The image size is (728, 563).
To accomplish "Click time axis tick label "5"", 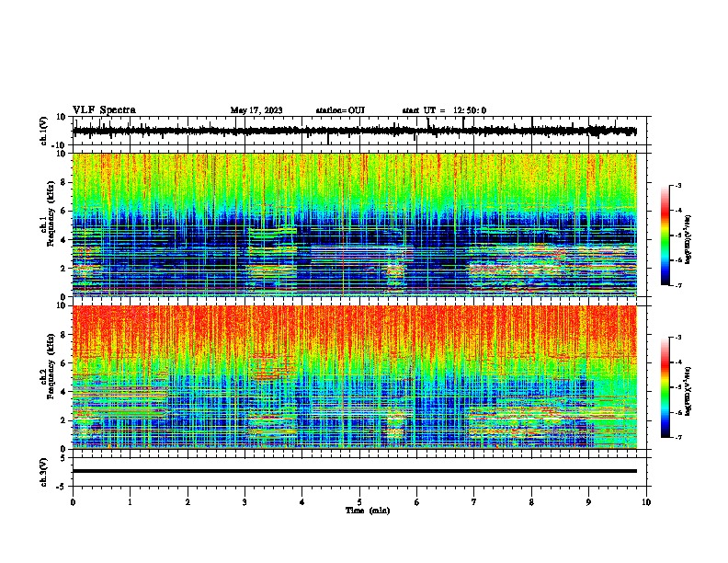I will pyautogui.click(x=359, y=502).
